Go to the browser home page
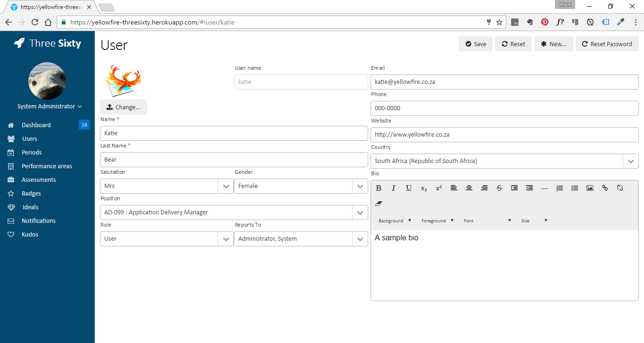Image resolution: width=644 pixels, height=343 pixels. (48, 22)
